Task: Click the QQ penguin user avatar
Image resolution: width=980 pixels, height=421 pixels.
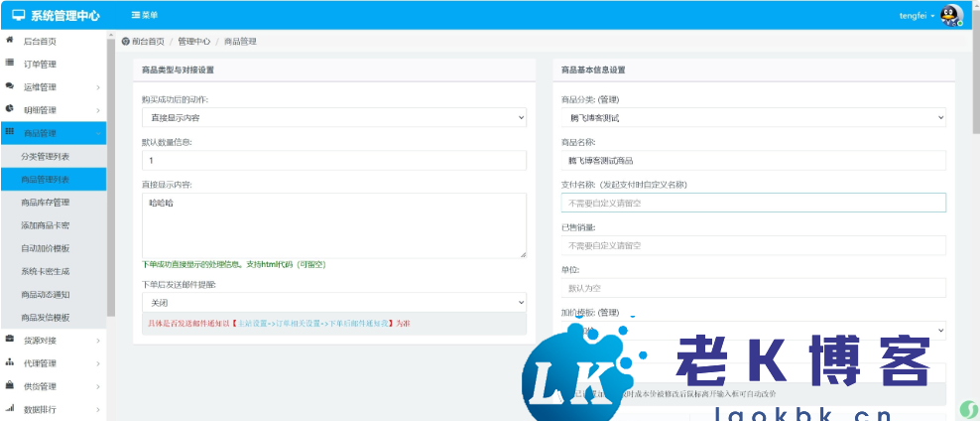Action: pyautogui.click(x=949, y=15)
